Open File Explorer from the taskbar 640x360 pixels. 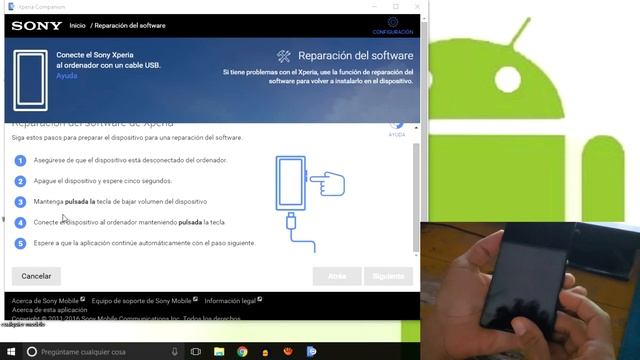[219, 351]
